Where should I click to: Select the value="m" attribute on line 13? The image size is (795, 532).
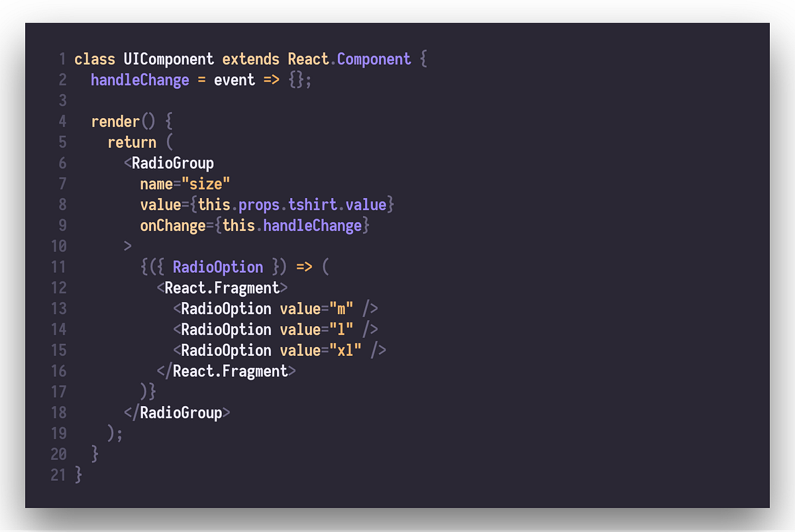click(x=315, y=309)
